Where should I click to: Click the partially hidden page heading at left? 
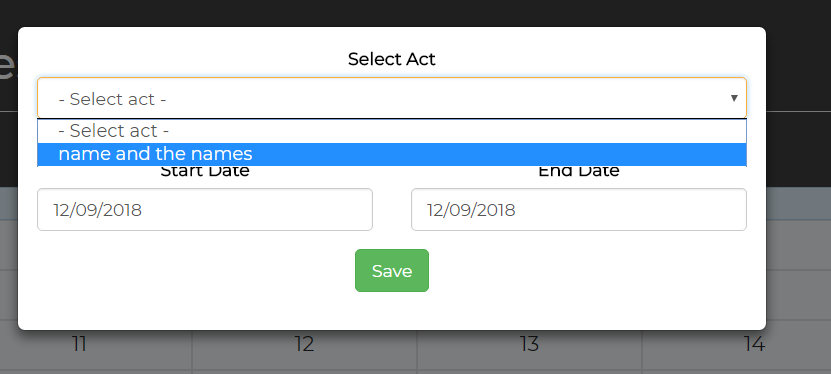(x=6, y=68)
